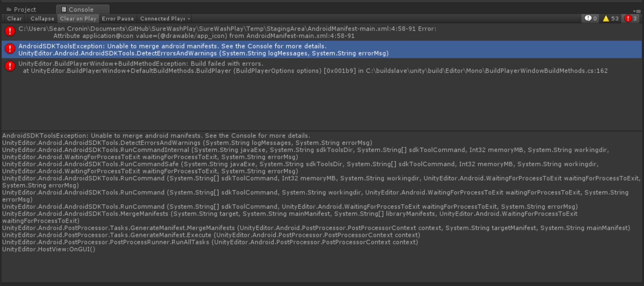This screenshot has height=286, width=644.
Task: Click the Connected Player dropdown arrow
Action: coord(189,19)
